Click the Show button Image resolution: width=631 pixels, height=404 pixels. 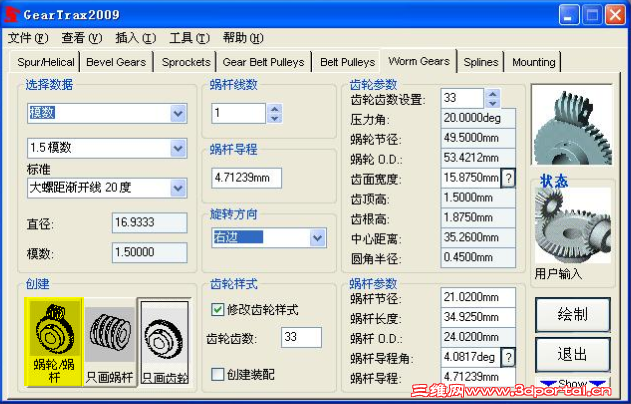tap(573, 383)
